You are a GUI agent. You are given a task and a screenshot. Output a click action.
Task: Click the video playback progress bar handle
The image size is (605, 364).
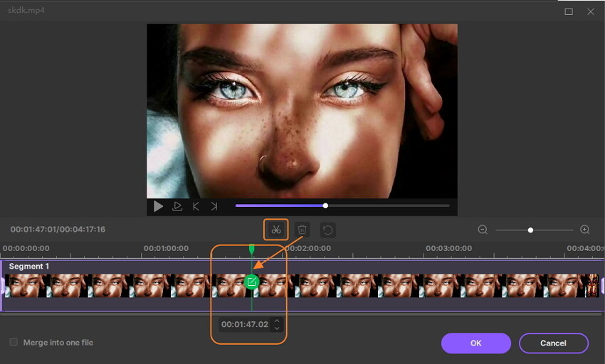(325, 206)
